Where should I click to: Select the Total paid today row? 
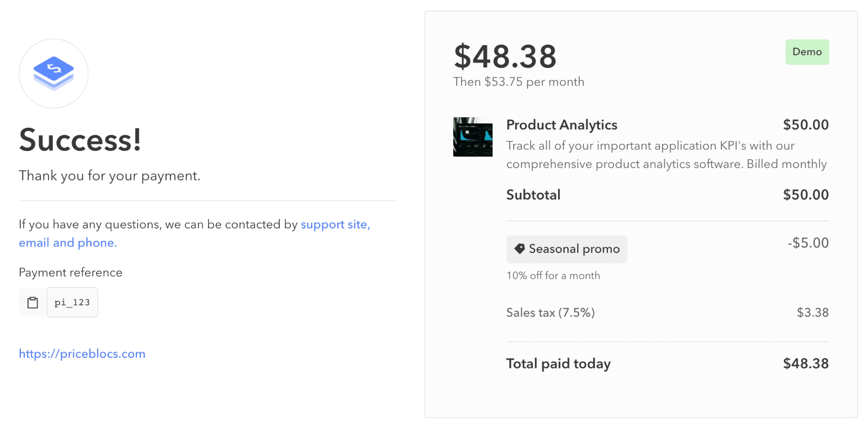(x=558, y=363)
